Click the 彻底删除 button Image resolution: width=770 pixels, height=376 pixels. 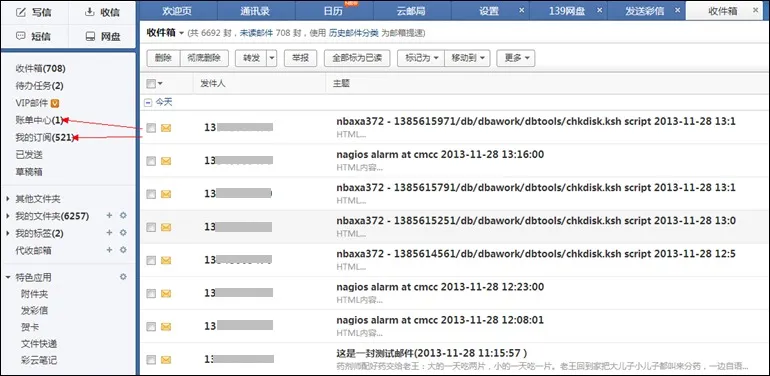204,58
